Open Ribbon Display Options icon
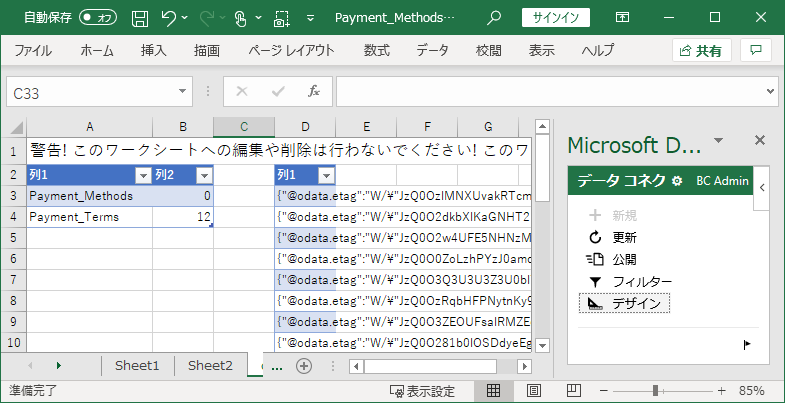The width and height of the screenshot is (785, 403). pyautogui.click(x=622, y=18)
